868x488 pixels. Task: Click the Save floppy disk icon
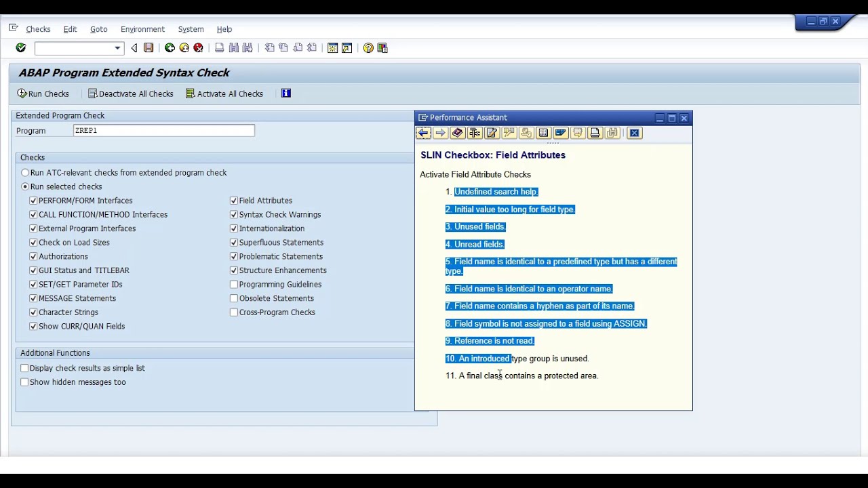point(149,48)
